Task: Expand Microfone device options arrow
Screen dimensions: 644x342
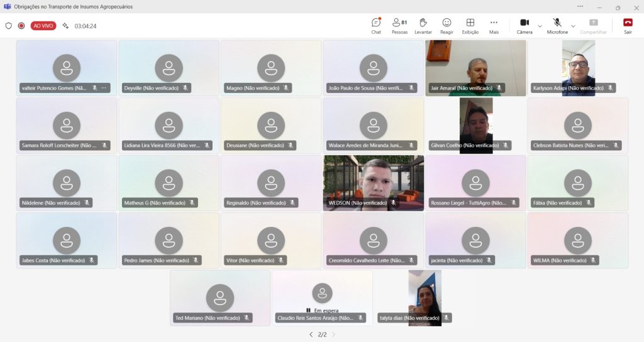Action: point(573,26)
